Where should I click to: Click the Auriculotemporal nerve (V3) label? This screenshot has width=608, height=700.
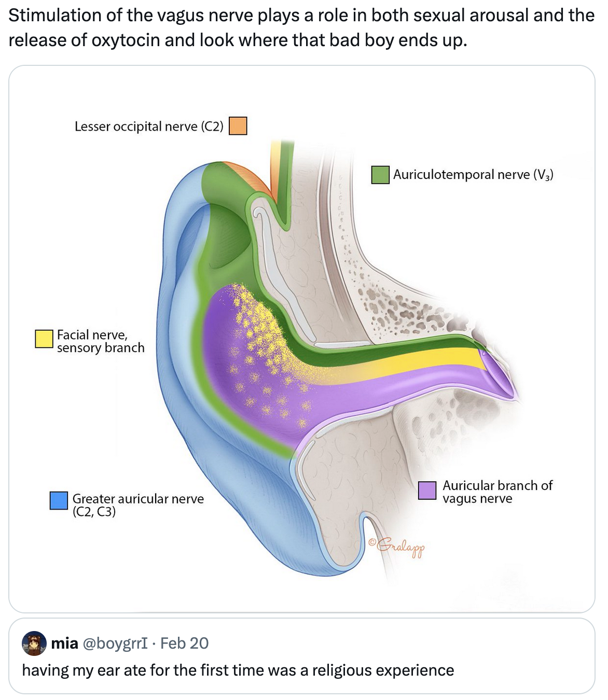(x=473, y=175)
